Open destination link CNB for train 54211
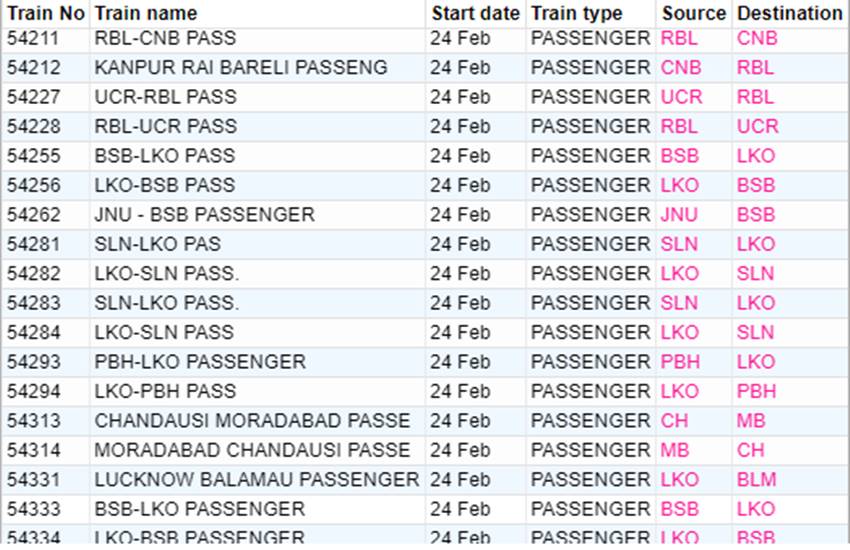Image resolution: width=850 pixels, height=550 pixels. point(757,39)
